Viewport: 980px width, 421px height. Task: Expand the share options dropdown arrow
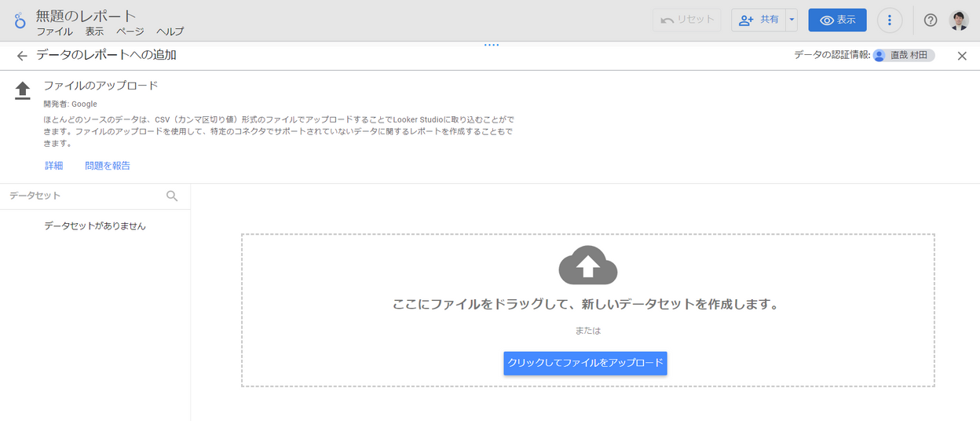click(792, 20)
